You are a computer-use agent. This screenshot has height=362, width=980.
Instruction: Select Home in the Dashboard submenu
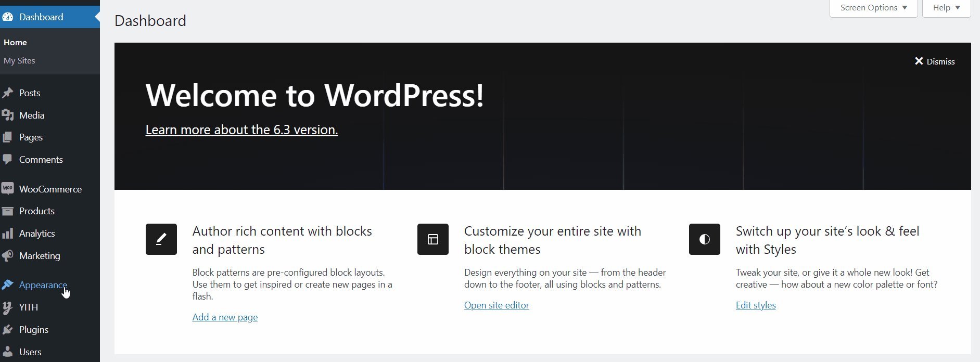click(15, 43)
